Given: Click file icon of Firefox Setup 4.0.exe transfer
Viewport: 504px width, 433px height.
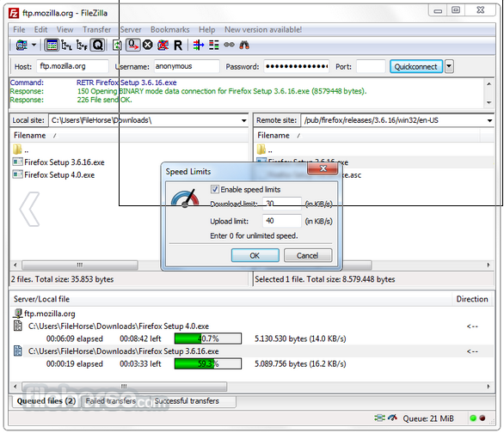Looking at the screenshot, I should pyautogui.click(x=18, y=326).
